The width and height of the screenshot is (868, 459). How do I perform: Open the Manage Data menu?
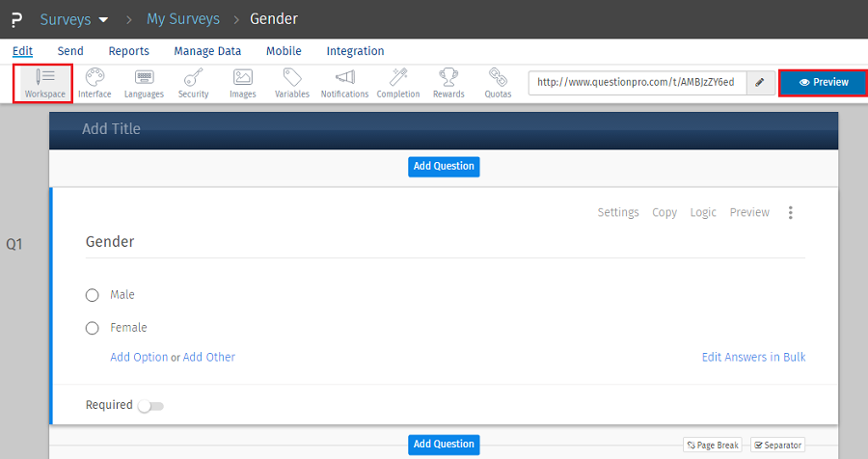click(207, 51)
